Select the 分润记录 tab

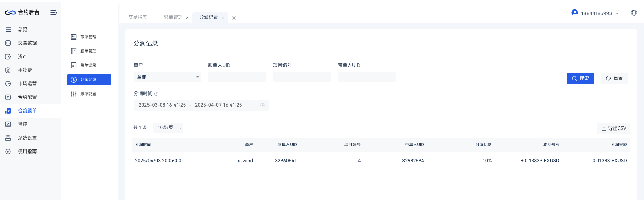coord(209,17)
